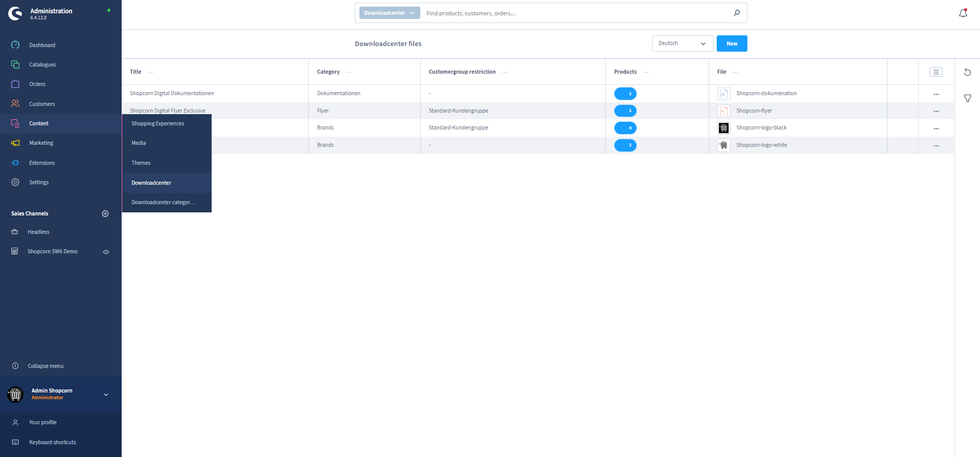Click the Shopcorn-flyer file name
980x457 pixels.
point(754,111)
